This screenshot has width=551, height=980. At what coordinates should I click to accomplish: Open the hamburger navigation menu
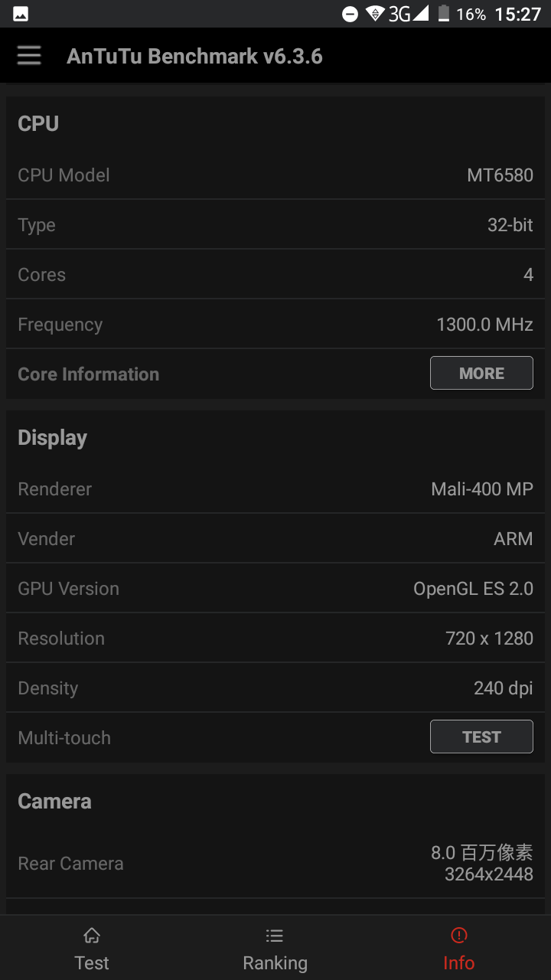[x=29, y=56]
